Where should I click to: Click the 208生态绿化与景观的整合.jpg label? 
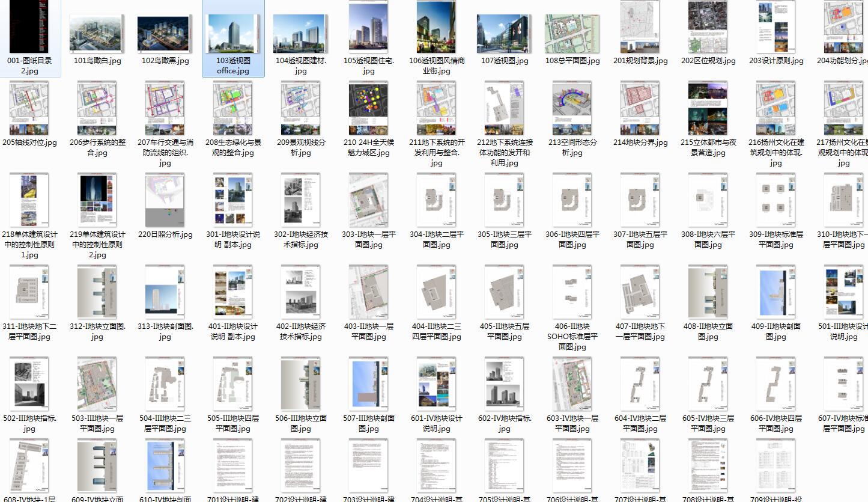[x=233, y=147]
